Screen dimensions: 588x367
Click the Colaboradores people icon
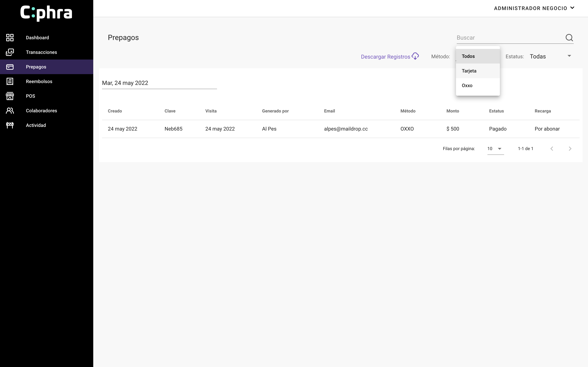coord(10,111)
